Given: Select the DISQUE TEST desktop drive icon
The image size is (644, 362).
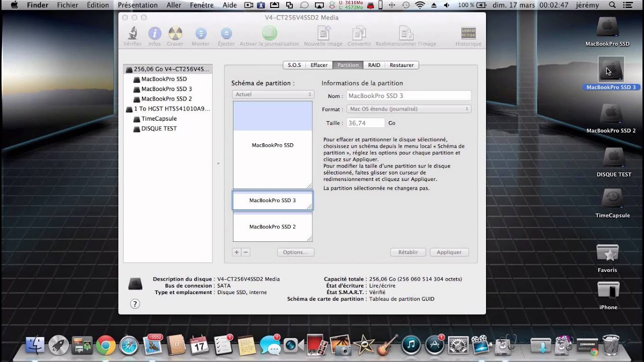Looking at the screenshot, I should tap(614, 158).
